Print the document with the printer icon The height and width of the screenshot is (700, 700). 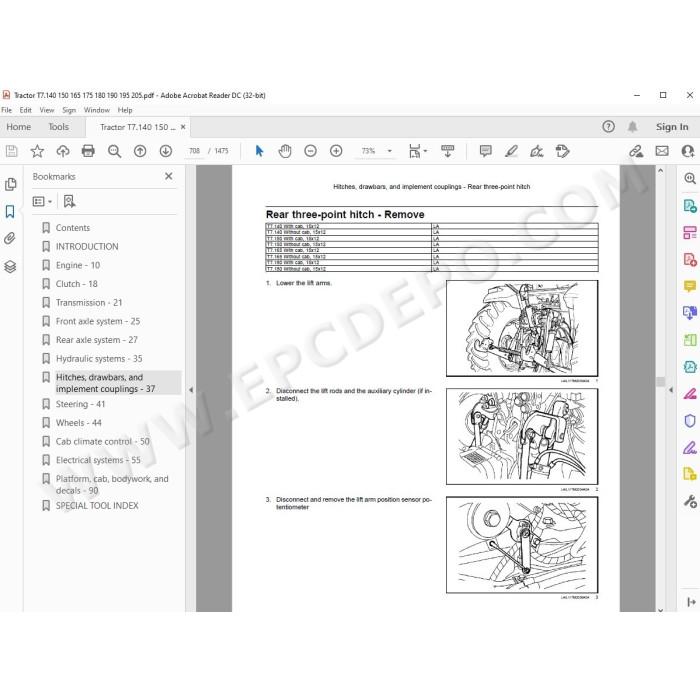click(x=88, y=151)
